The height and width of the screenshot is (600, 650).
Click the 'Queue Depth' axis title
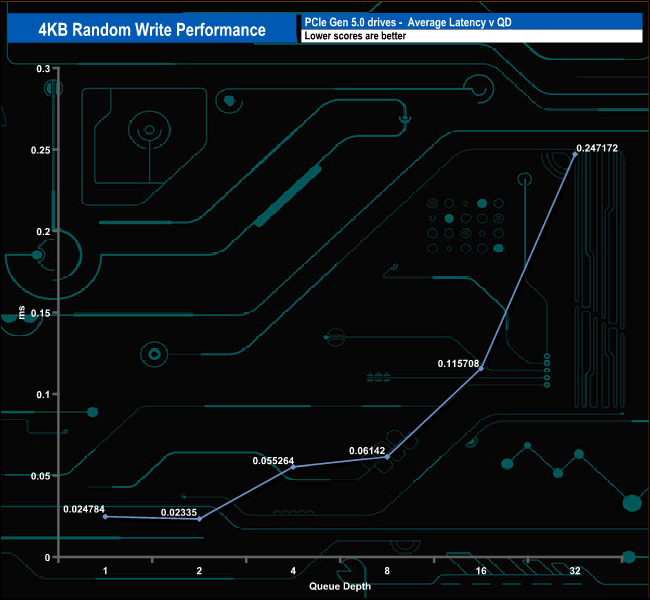340,586
